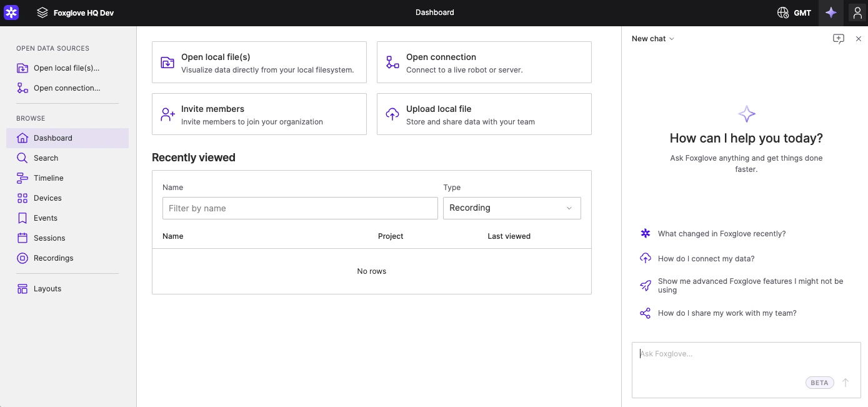Click the Open local file(s) card
The height and width of the screenshot is (407, 868).
(x=259, y=63)
